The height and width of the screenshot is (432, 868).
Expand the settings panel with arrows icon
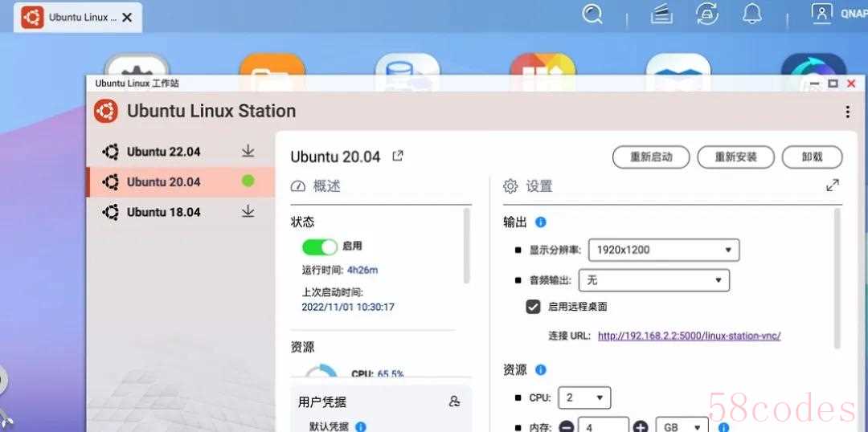click(x=833, y=185)
